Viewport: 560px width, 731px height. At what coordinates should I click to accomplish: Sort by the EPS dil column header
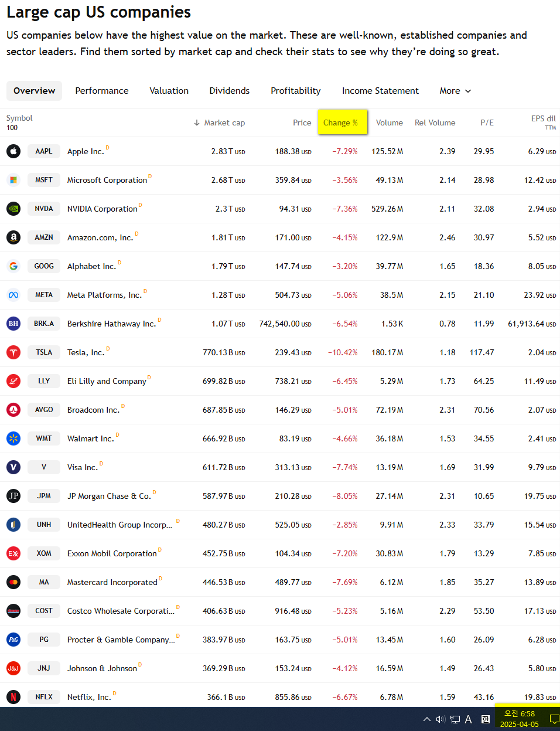click(543, 122)
